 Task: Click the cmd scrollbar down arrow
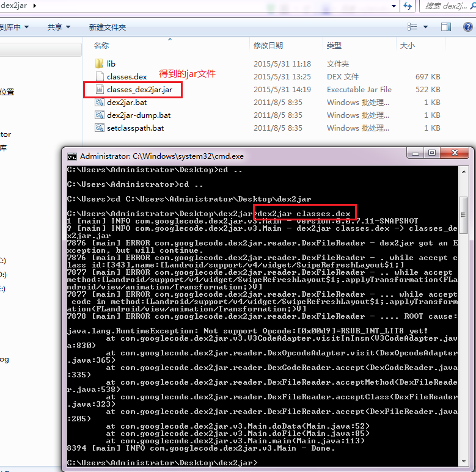[464, 462]
